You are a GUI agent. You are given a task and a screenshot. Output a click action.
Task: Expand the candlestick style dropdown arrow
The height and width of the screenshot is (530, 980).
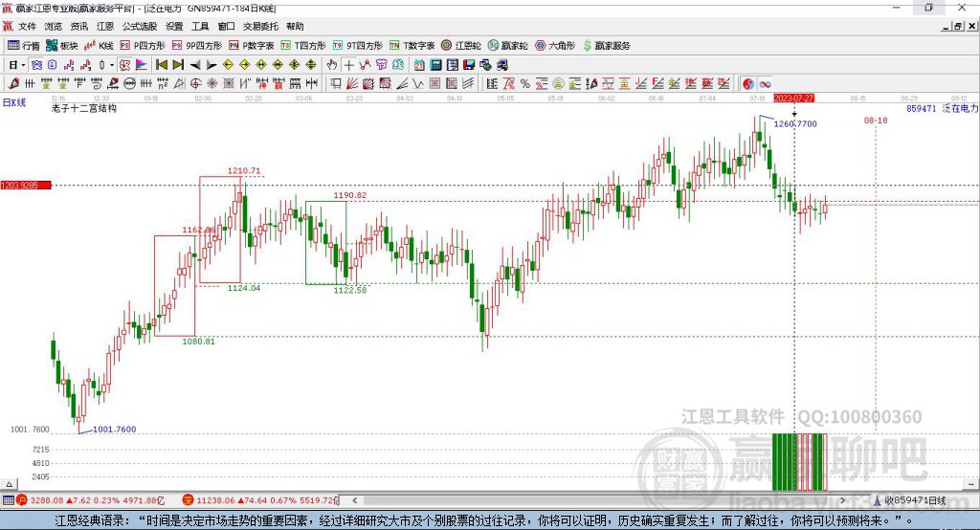pyautogui.click(x=112, y=65)
